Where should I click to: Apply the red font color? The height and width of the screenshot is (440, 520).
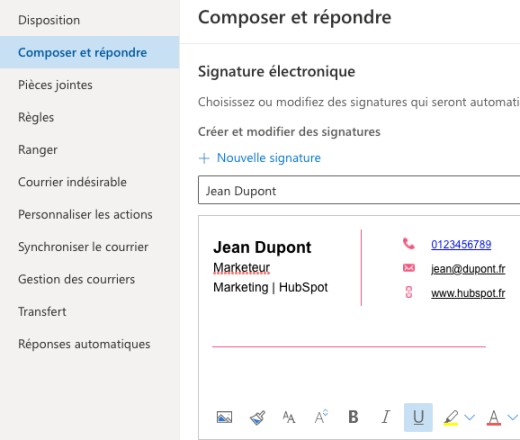pos(494,417)
